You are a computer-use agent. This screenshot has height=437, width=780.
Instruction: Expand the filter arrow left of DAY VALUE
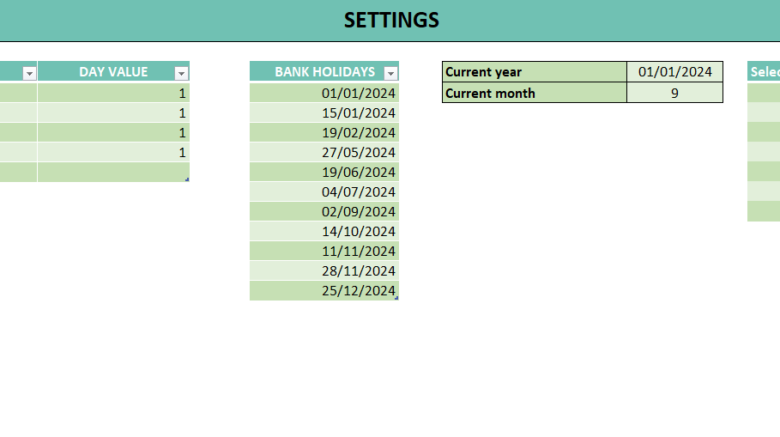coord(29,73)
